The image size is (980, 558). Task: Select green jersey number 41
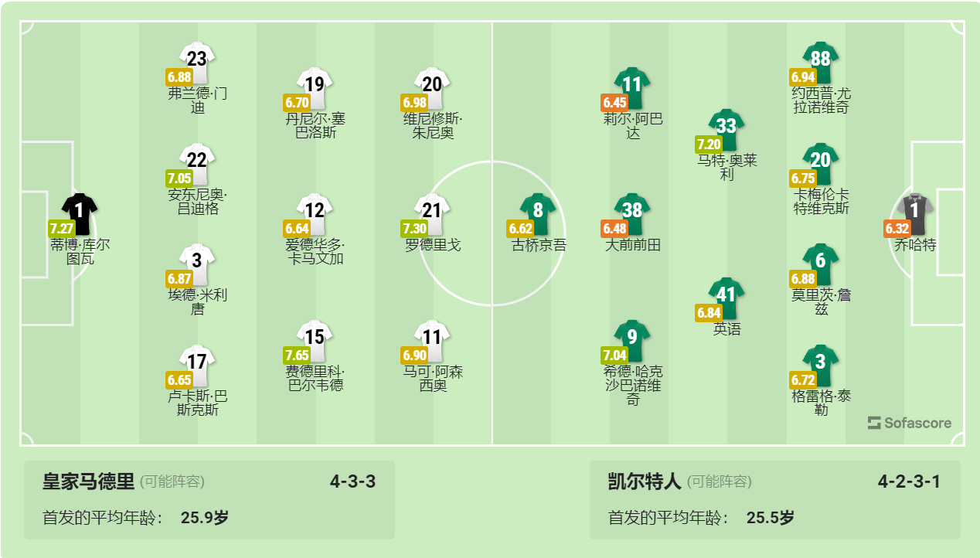pos(726,298)
